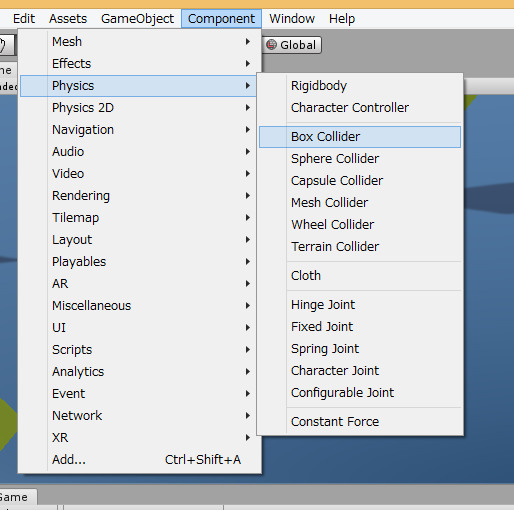Add a Configurable Joint component

[360, 393]
